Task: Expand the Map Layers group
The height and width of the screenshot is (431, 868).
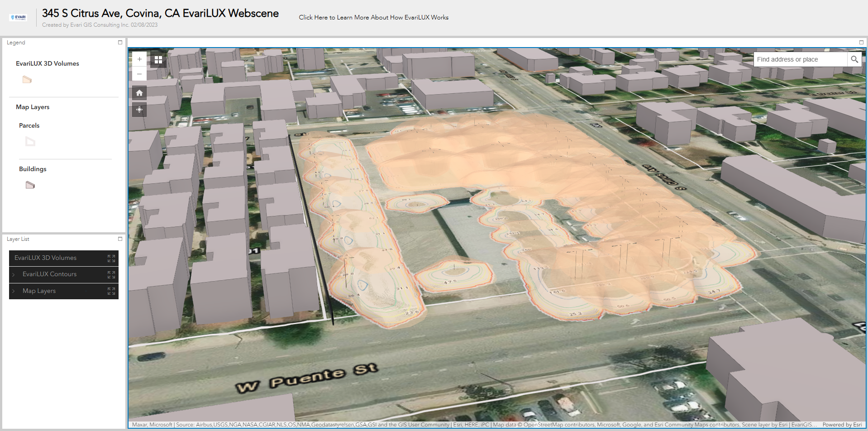Action: [14, 291]
